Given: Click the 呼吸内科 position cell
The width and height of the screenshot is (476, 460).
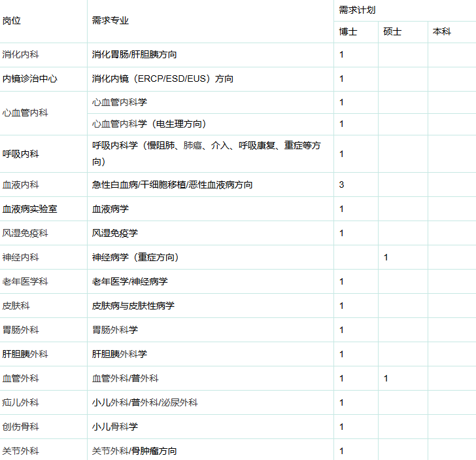Looking at the screenshot, I should click(20, 154).
